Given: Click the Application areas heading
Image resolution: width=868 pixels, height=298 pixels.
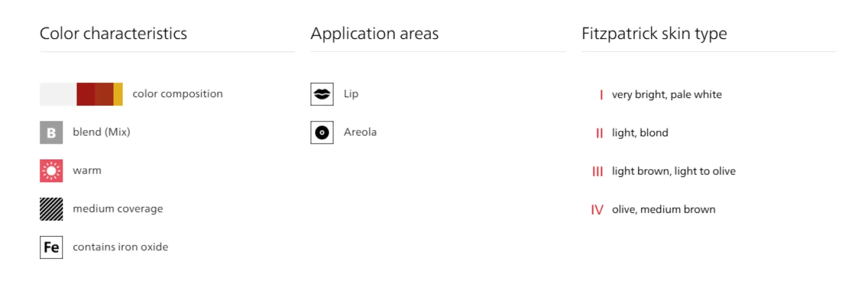Looking at the screenshot, I should click(x=374, y=33).
